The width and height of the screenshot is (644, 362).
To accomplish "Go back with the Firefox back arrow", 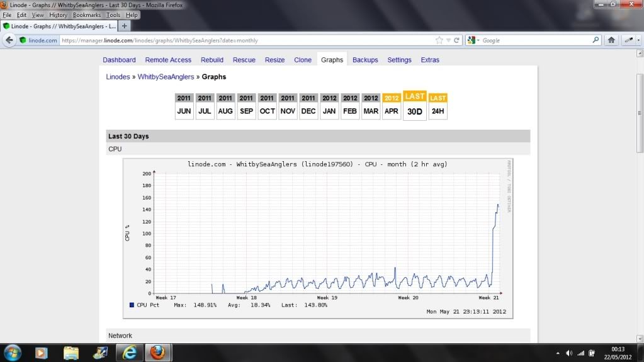I will 9,40.
